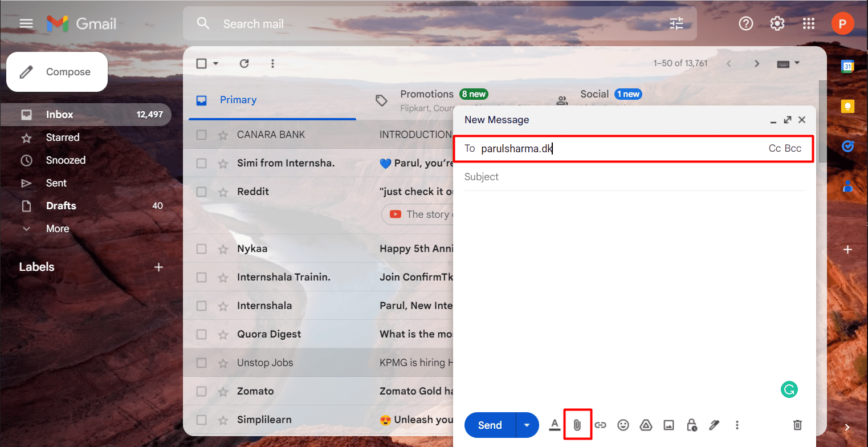
Task: Create a new label with the plus icon
Action: 159,267
